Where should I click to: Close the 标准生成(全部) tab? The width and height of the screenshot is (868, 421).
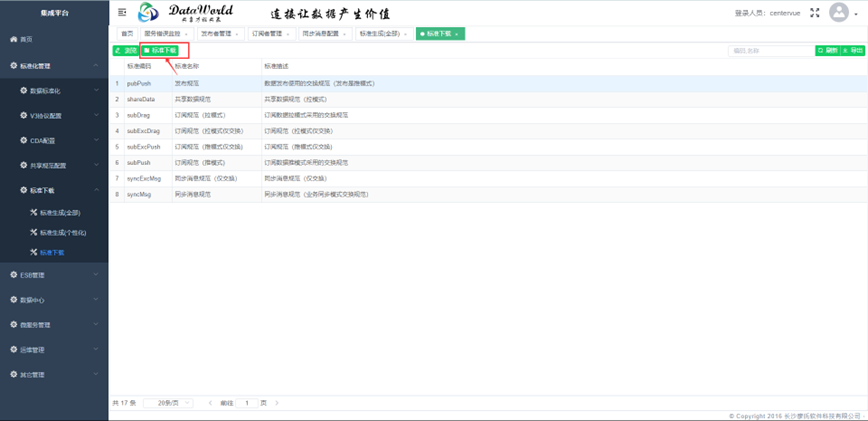[x=405, y=34]
